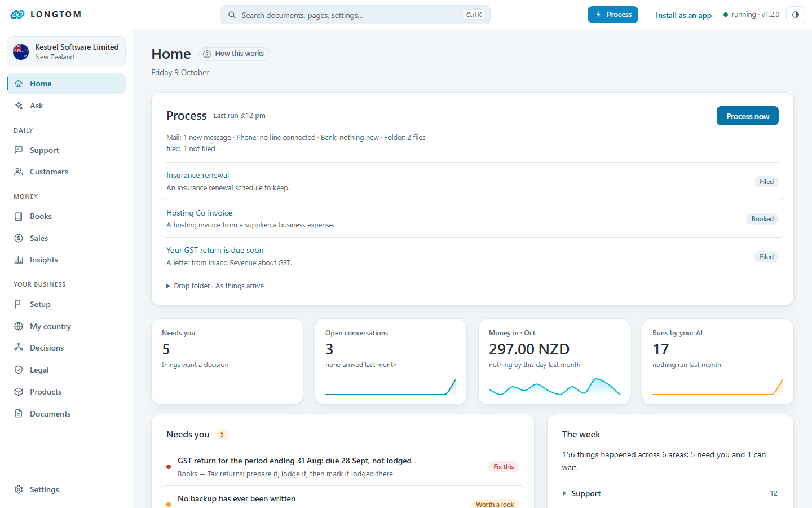Viewport: 812px width, 508px height.
Task: Click the Longtom logo icon
Action: tap(17, 15)
